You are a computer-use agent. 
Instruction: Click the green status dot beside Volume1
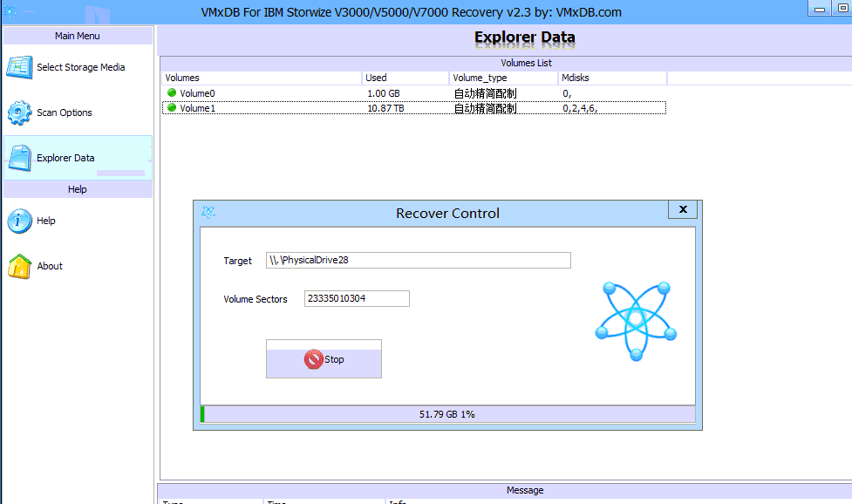click(x=172, y=107)
